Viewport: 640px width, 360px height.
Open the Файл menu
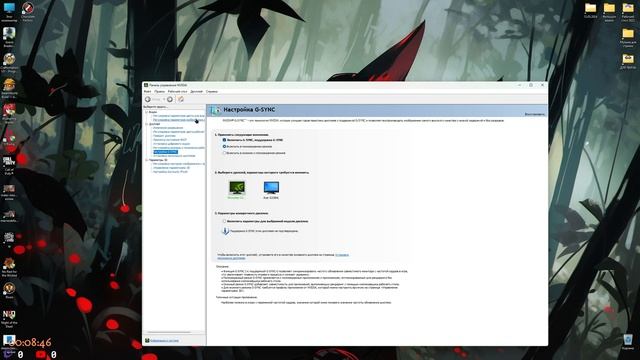(147, 91)
